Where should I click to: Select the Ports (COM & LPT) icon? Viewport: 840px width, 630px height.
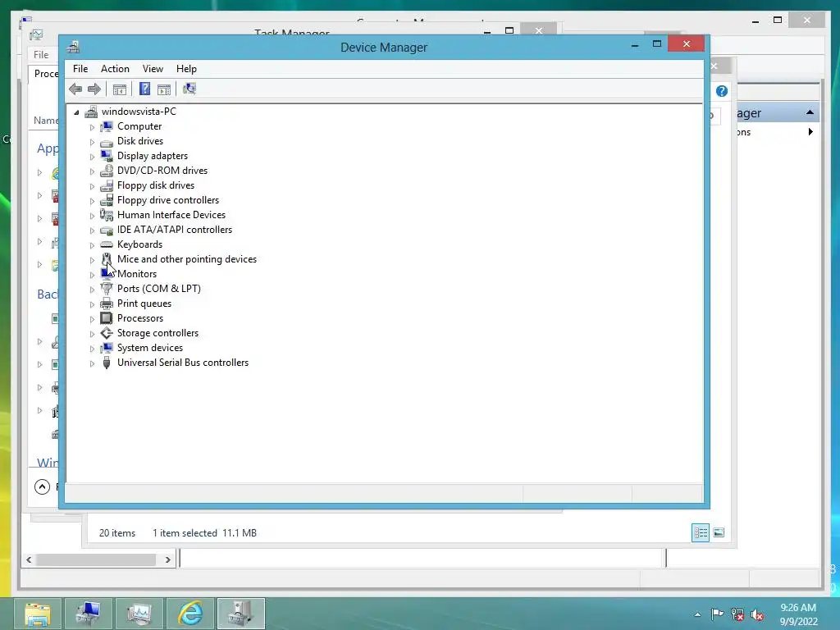(x=107, y=289)
